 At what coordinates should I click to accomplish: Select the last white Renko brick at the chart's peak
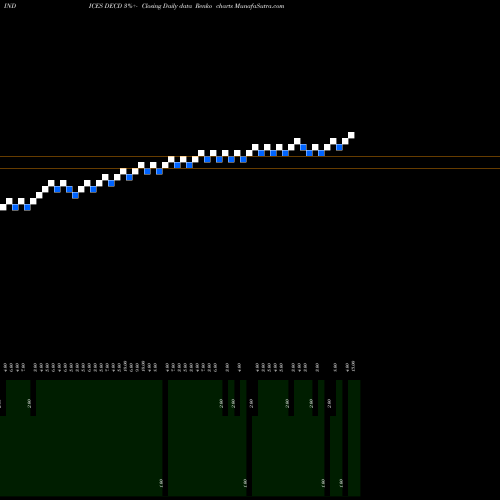351,135
